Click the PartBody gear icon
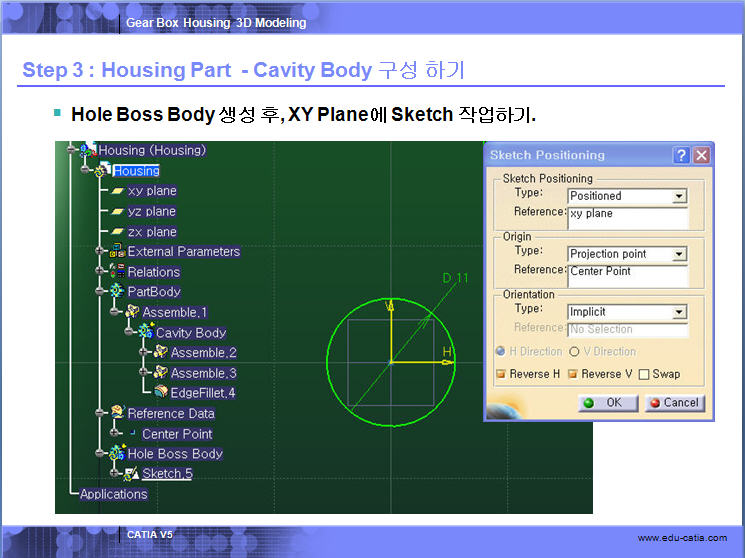Viewport: 745px width, 558px height. pos(117,292)
